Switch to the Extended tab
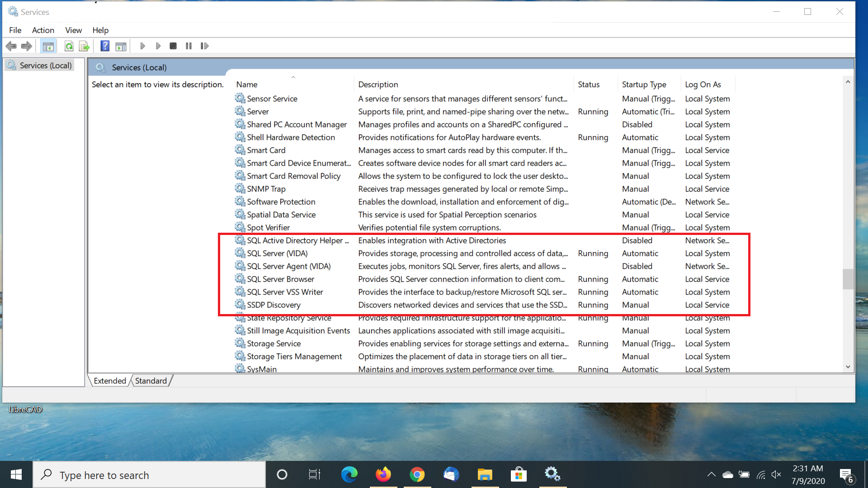Viewport: 868px width, 488px height. point(110,381)
